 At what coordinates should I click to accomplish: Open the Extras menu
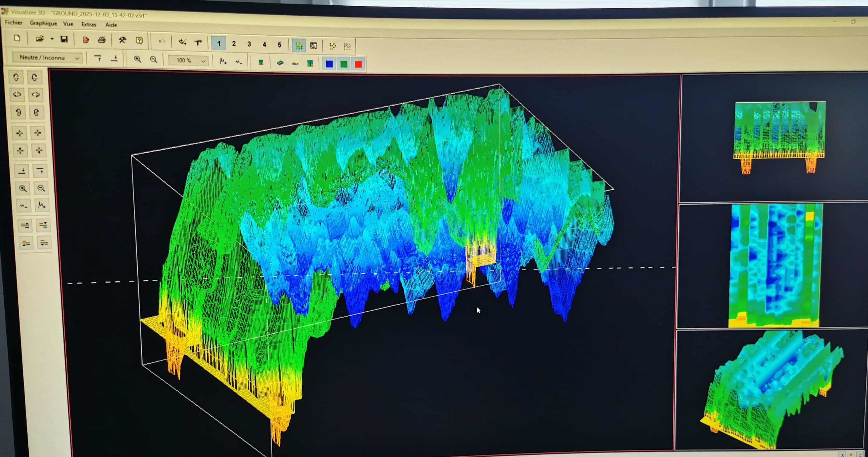click(x=89, y=24)
